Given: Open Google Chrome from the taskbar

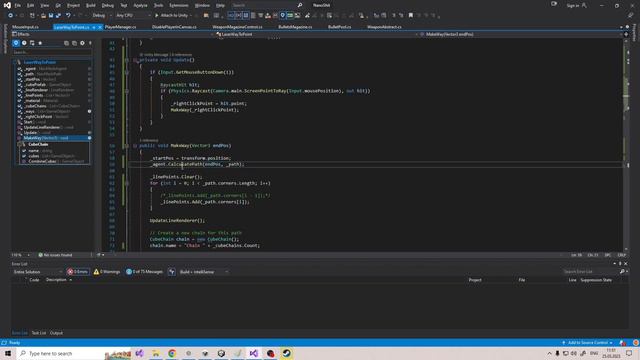Looking at the screenshot, I should click(172, 353).
